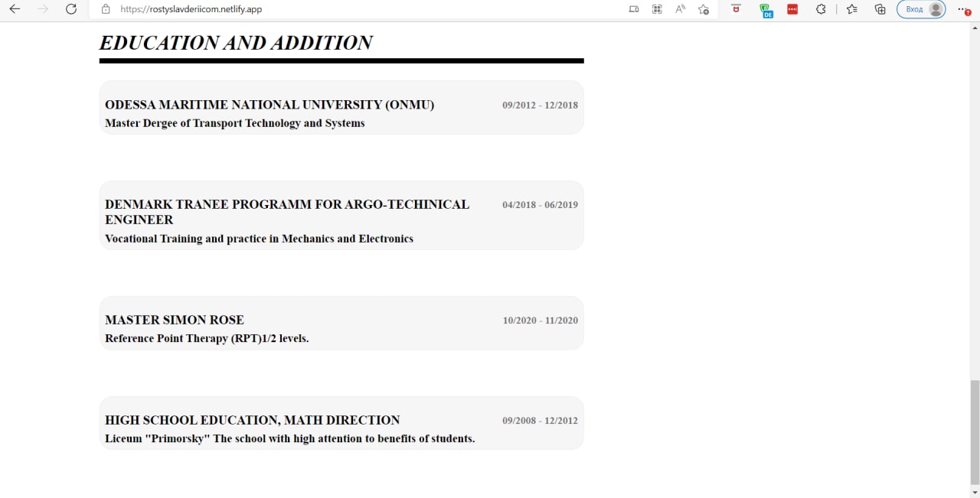Open the device casting icon in address bar

pyautogui.click(x=634, y=9)
